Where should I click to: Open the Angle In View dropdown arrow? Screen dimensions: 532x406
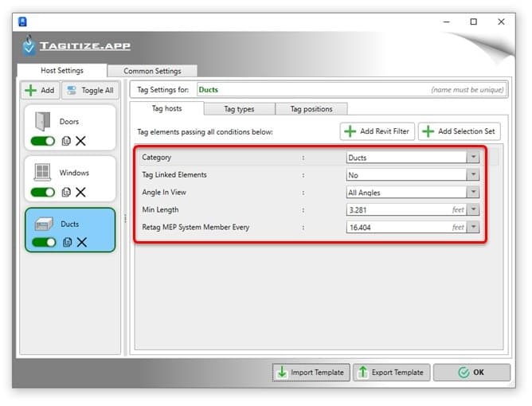click(473, 193)
